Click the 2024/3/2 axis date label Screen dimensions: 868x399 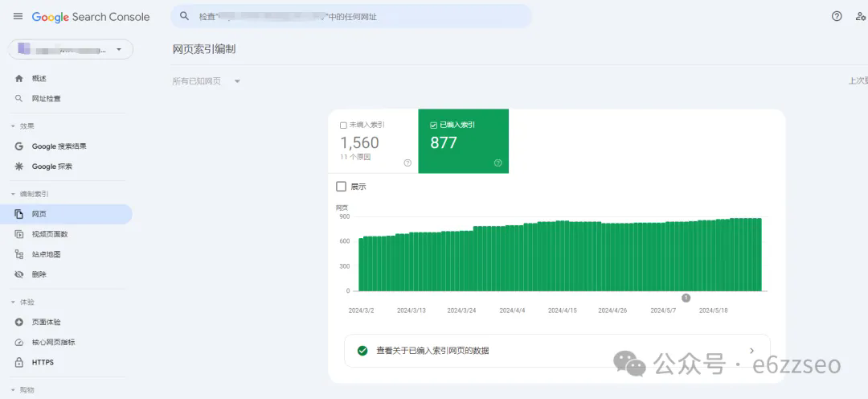pos(362,311)
